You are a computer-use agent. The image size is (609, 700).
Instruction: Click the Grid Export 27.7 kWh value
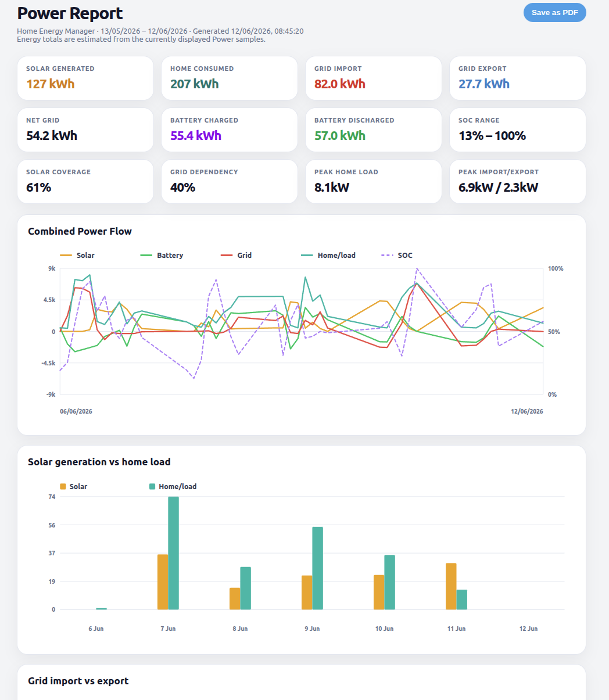pyautogui.click(x=484, y=84)
